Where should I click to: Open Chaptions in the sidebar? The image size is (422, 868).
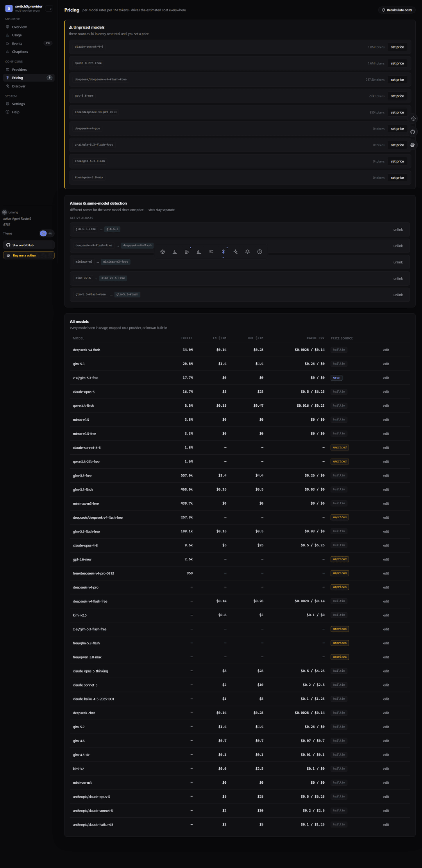pyautogui.click(x=29, y=52)
